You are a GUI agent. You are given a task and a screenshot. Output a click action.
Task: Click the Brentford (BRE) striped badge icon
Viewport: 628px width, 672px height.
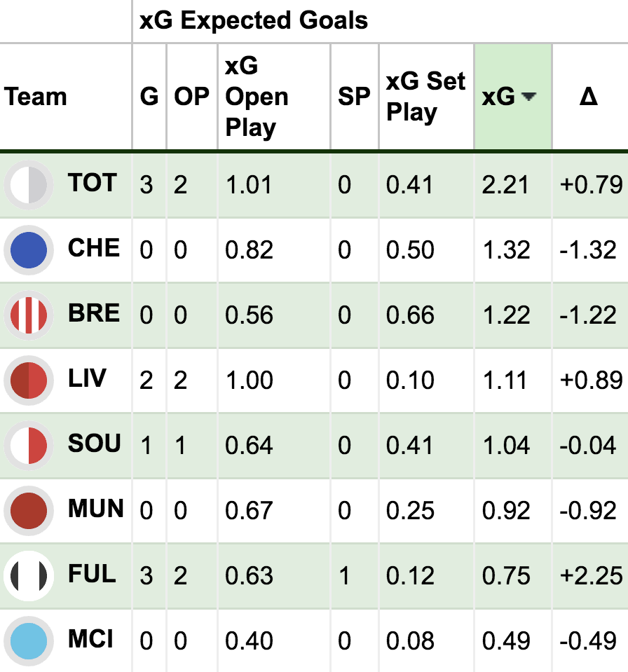pos(29,315)
